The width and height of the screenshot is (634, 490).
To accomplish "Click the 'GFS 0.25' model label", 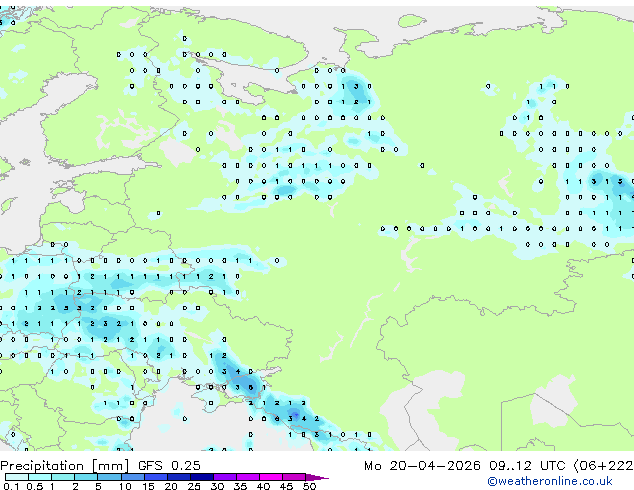I will (x=169, y=466).
